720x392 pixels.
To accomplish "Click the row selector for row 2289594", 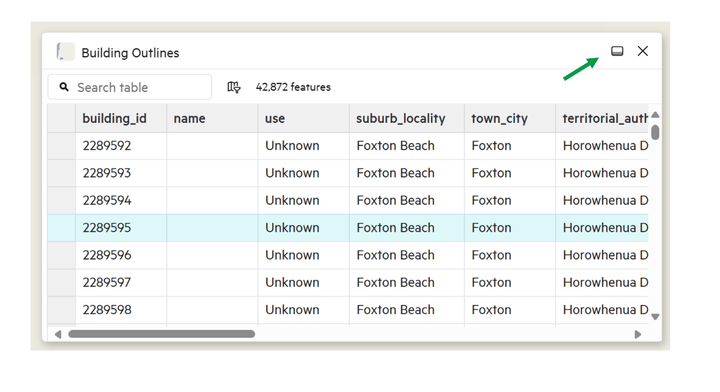I will pyautogui.click(x=62, y=201).
